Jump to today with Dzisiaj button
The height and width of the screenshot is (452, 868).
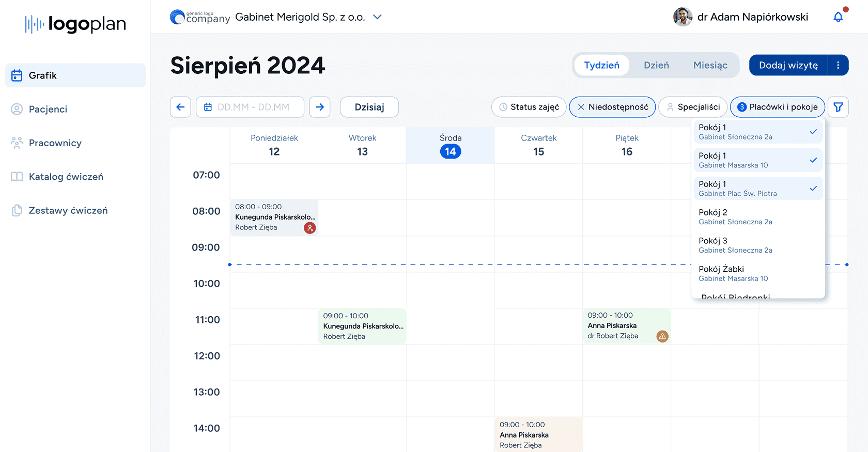click(x=369, y=107)
